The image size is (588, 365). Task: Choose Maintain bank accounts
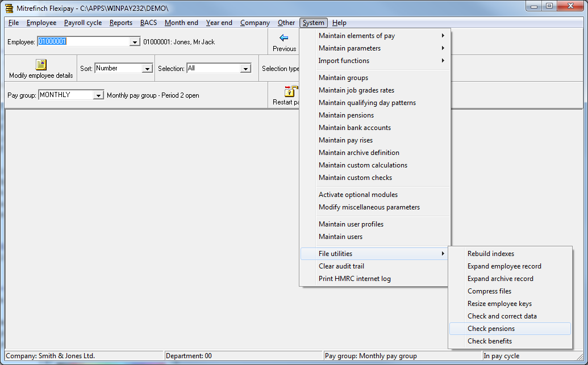375,128
